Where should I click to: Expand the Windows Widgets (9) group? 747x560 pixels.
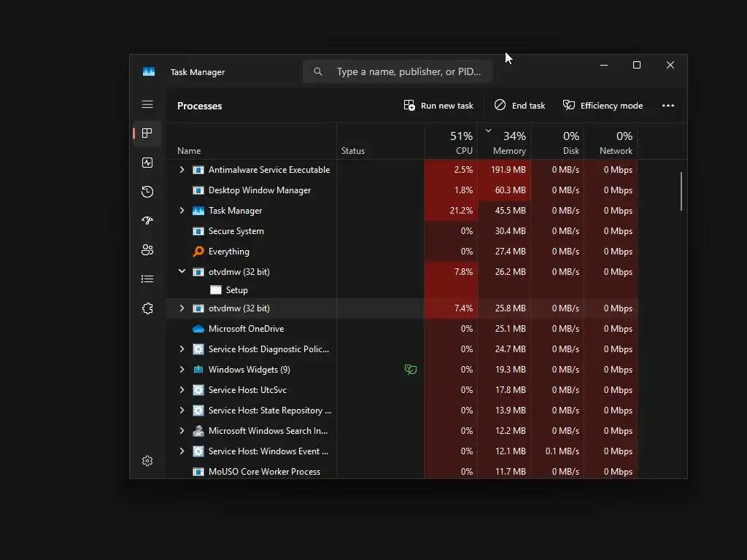(x=182, y=370)
